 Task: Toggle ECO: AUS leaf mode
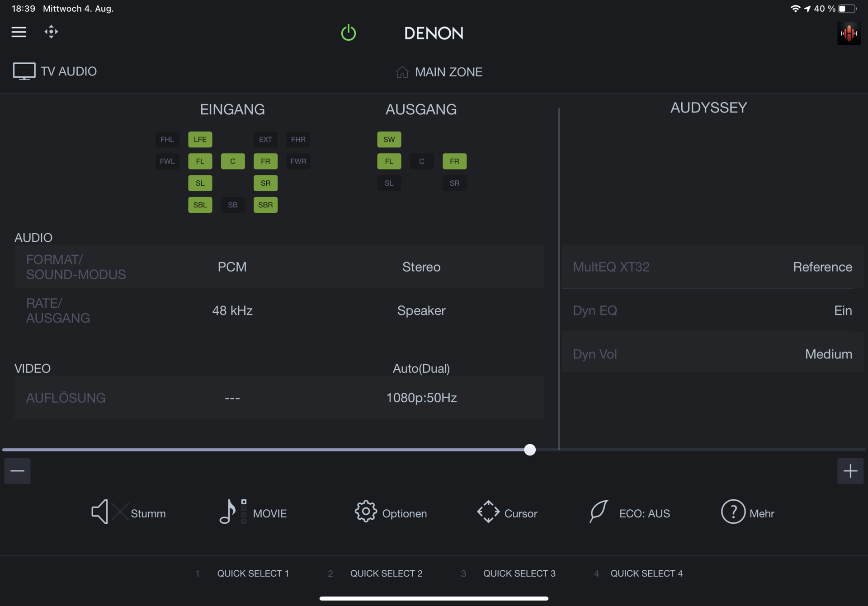(629, 512)
